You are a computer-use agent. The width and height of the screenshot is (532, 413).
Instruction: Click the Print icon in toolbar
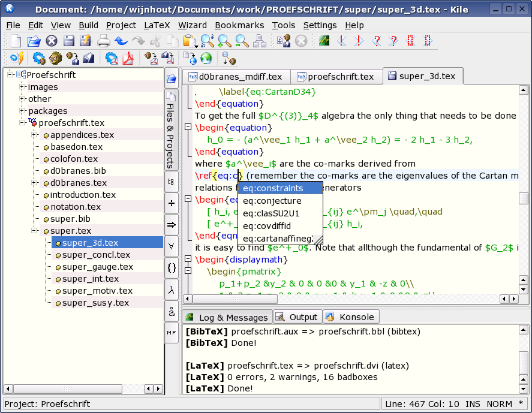coord(104,41)
